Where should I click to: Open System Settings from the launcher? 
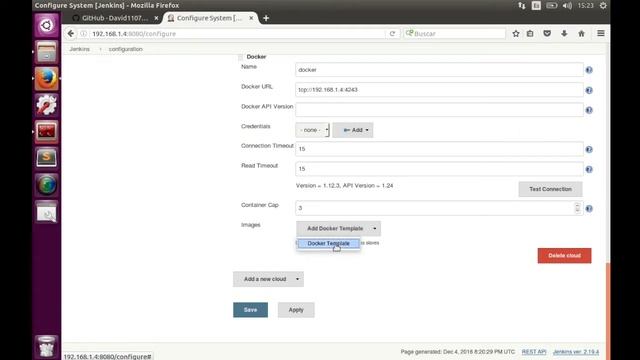(47, 105)
